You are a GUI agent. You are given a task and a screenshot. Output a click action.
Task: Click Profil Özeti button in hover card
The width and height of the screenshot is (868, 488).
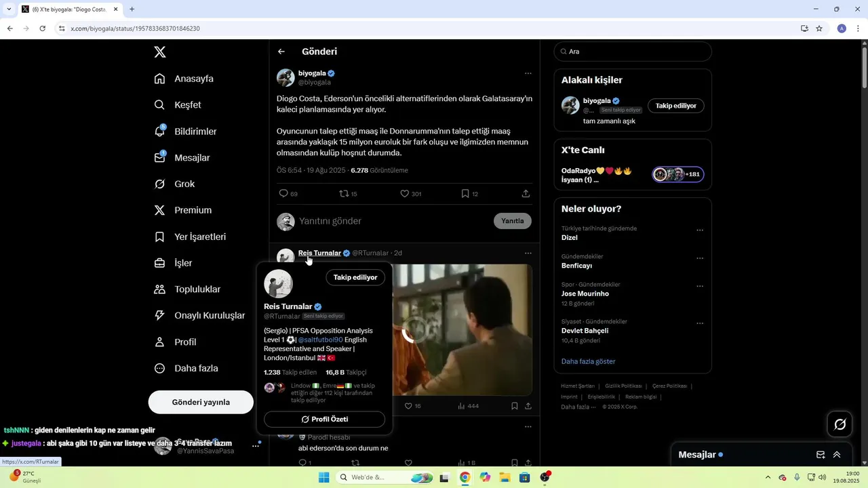click(x=324, y=419)
